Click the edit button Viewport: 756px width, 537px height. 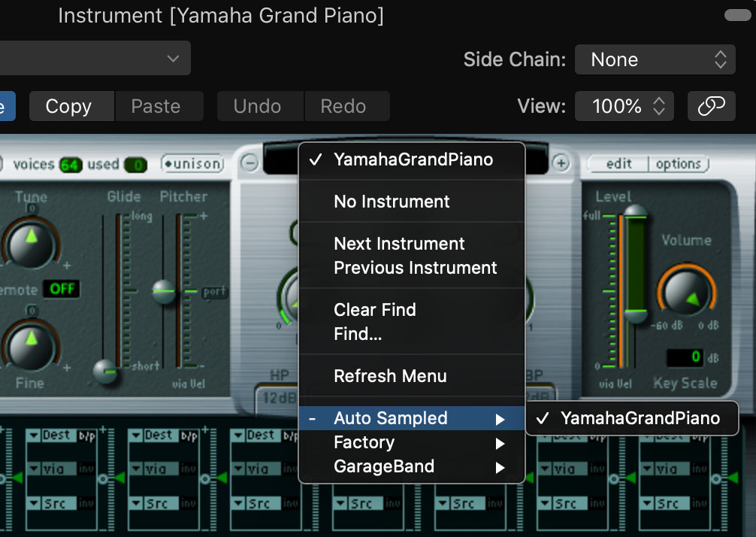[618, 164]
